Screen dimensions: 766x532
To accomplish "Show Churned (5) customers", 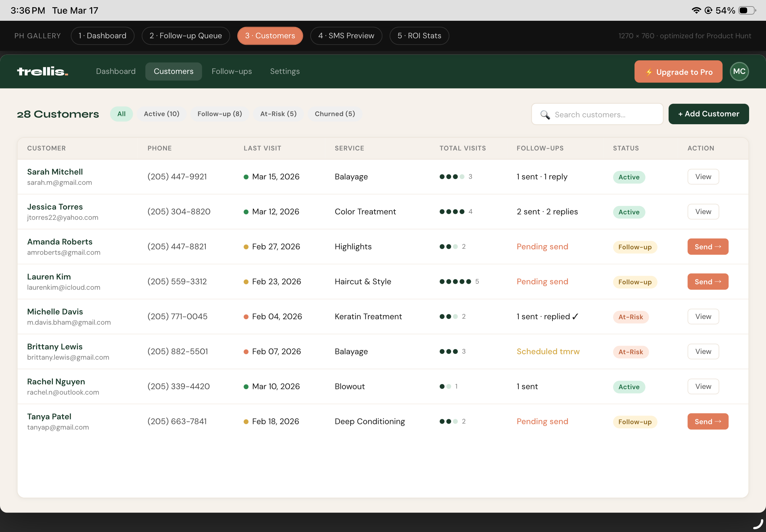I will pos(335,114).
